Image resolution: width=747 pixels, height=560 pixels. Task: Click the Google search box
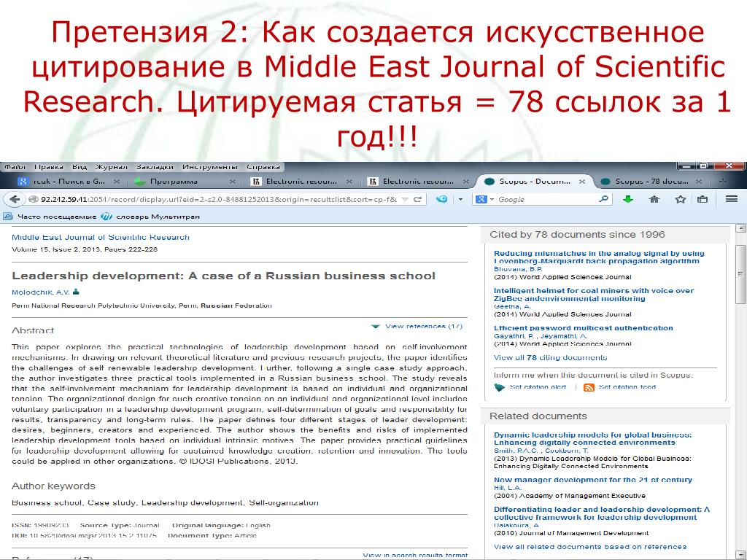547,199
